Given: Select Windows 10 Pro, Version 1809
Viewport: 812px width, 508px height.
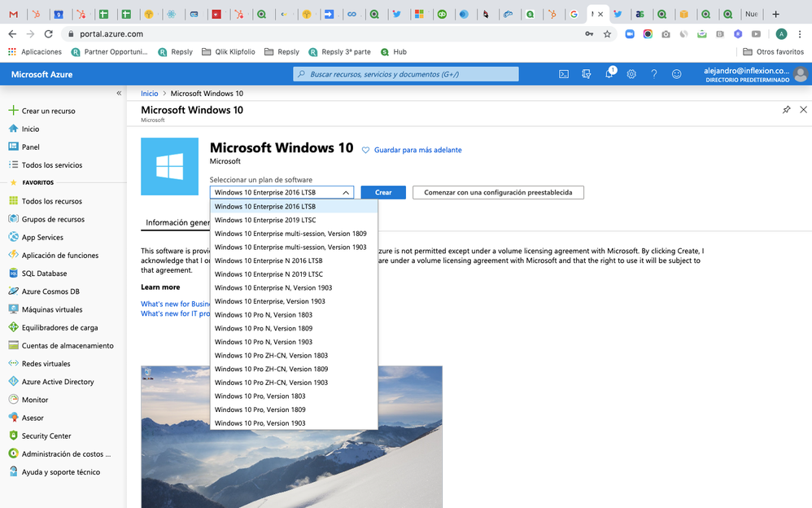Looking at the screenshot, I should [x=294, y=409].
